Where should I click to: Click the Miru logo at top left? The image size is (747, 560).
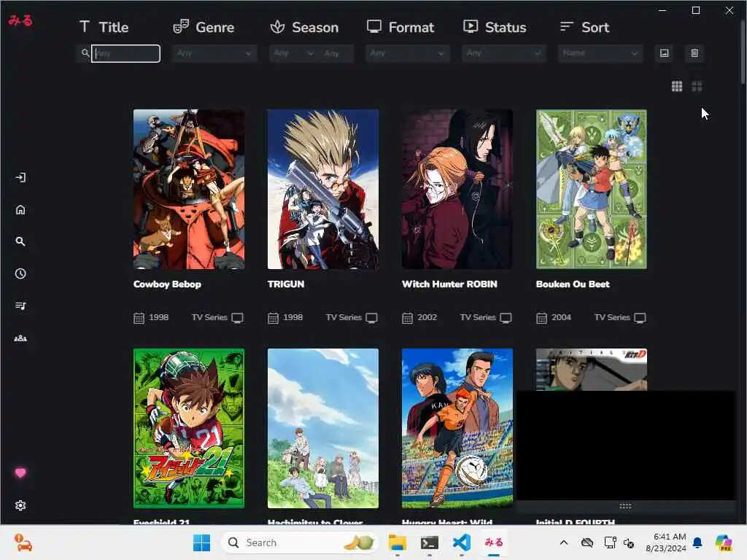pos(20,20)
